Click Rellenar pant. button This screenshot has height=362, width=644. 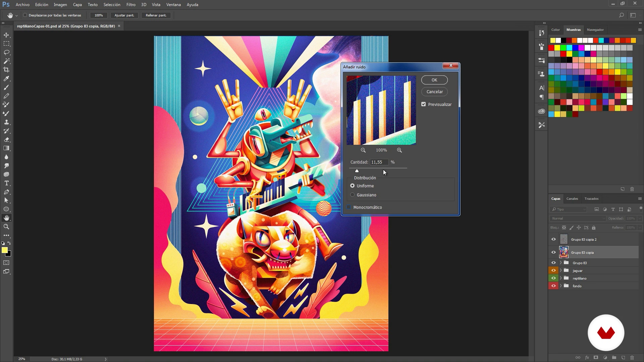pyautogui.click(x=156, y=15)
